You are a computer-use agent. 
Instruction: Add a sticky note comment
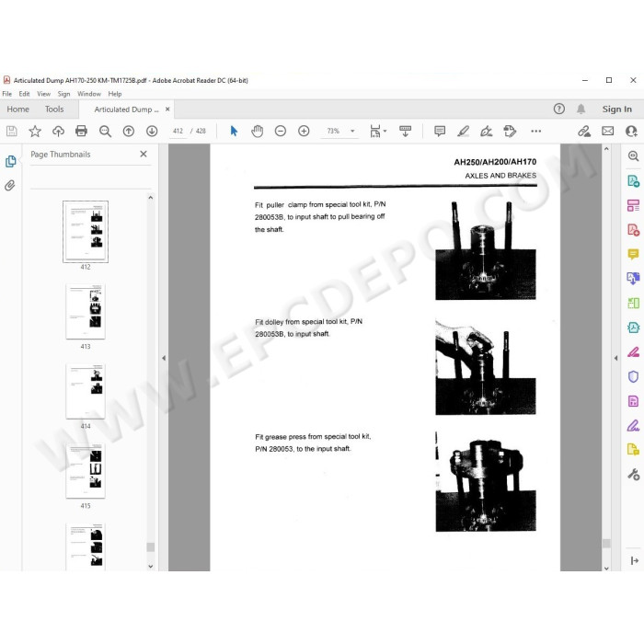point(440,131)
